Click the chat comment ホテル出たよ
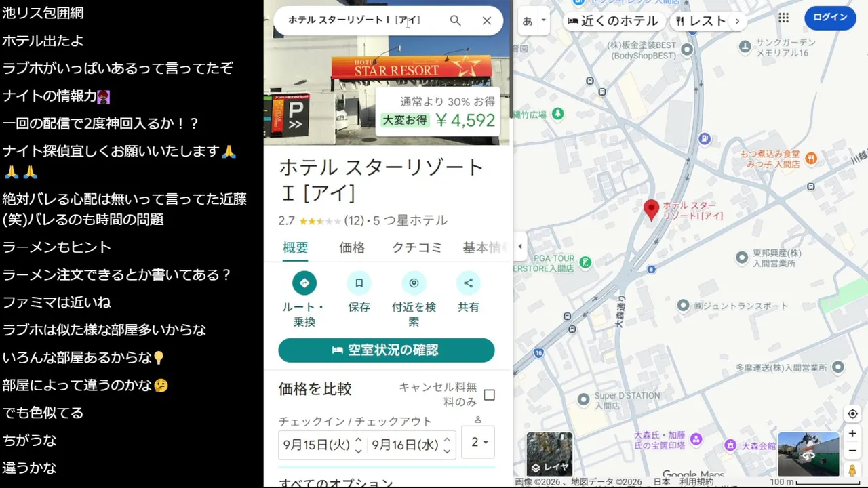Screen dimensions: 868x488 [x=43, y=41]
